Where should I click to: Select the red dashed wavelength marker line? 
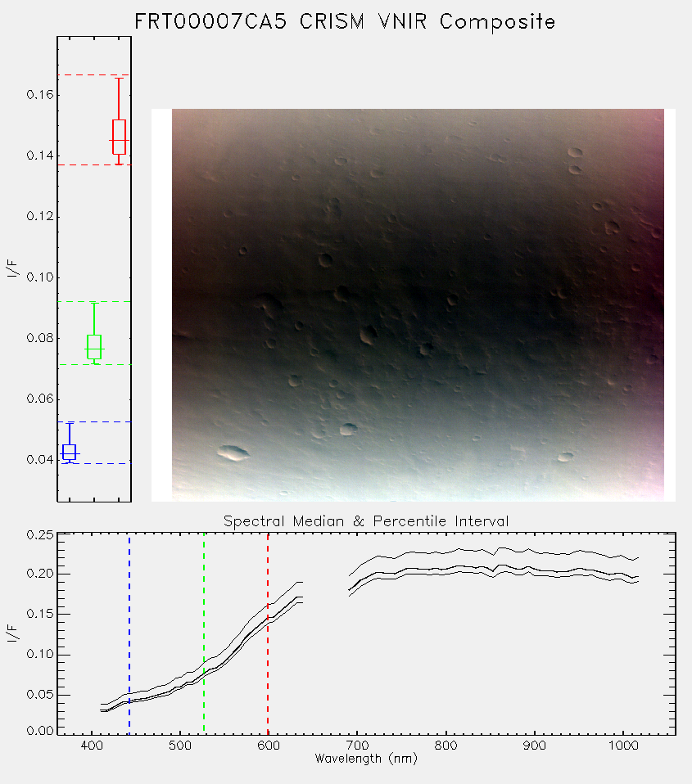pos(268,634)
